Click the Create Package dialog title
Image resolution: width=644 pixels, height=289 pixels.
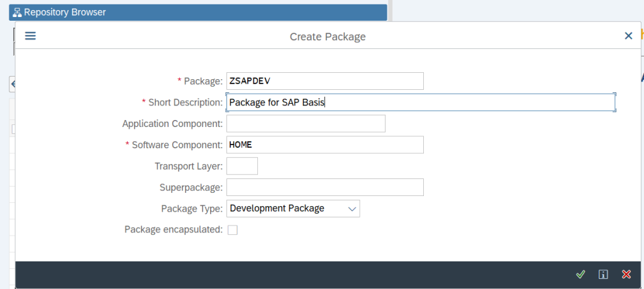[x=328, y=36]
